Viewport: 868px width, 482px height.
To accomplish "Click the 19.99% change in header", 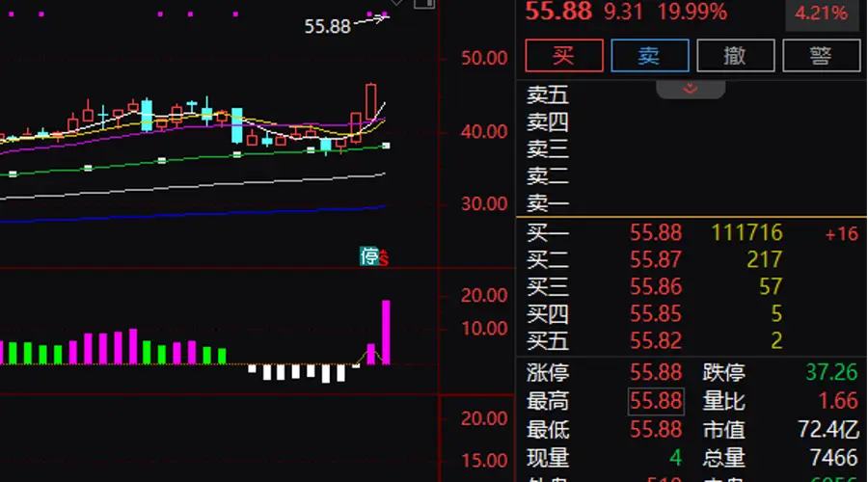I will (692, 13).
